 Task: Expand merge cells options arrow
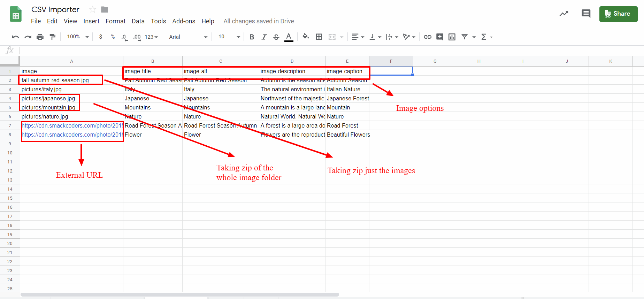click(x=342, y=37)
